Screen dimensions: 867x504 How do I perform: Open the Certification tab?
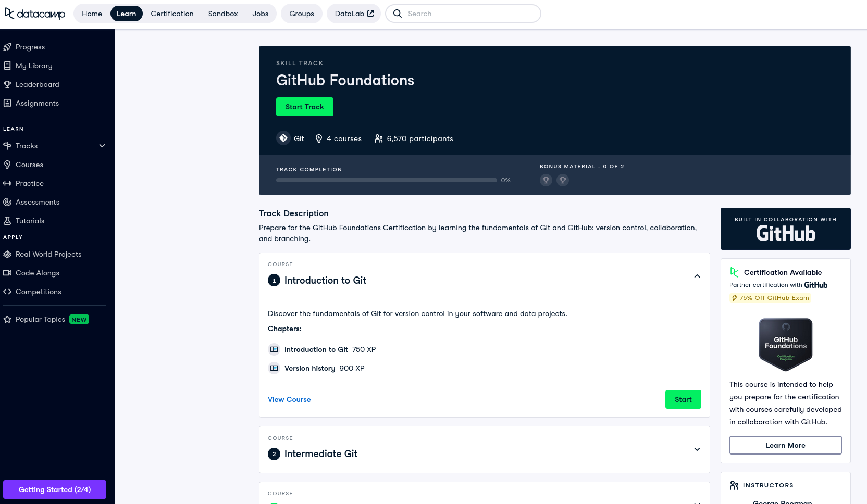click(x=172, y=14)
